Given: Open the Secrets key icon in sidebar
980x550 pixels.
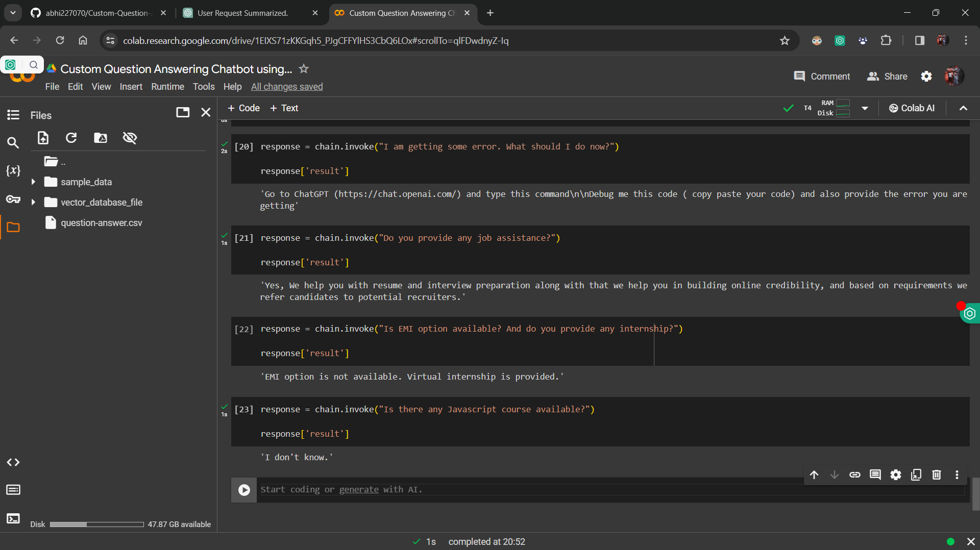Looking at the screenshot, I should point(13,199).
